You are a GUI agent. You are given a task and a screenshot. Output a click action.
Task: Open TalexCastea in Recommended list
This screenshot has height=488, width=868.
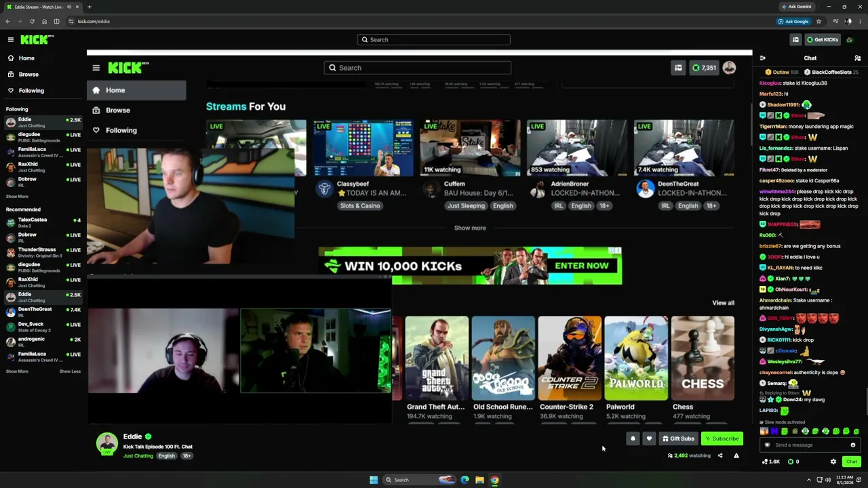pyautogui.click(x=43, y=223)
